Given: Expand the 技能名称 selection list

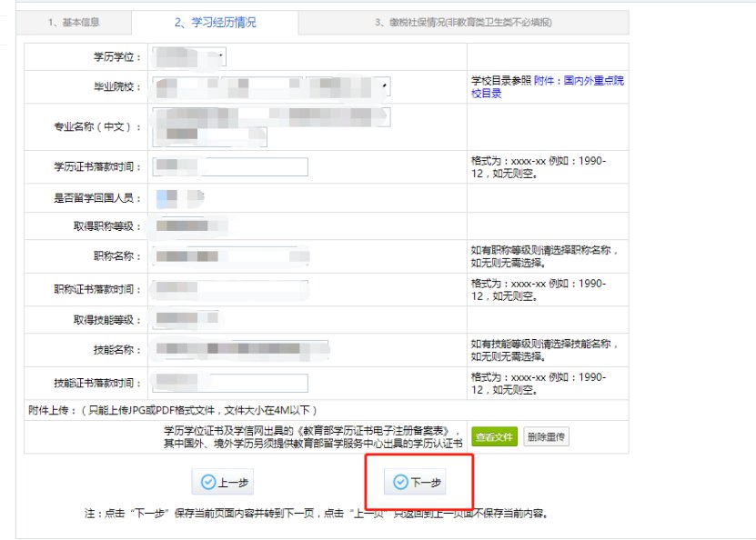Looking at the screenshot, I should pos(241,350).
